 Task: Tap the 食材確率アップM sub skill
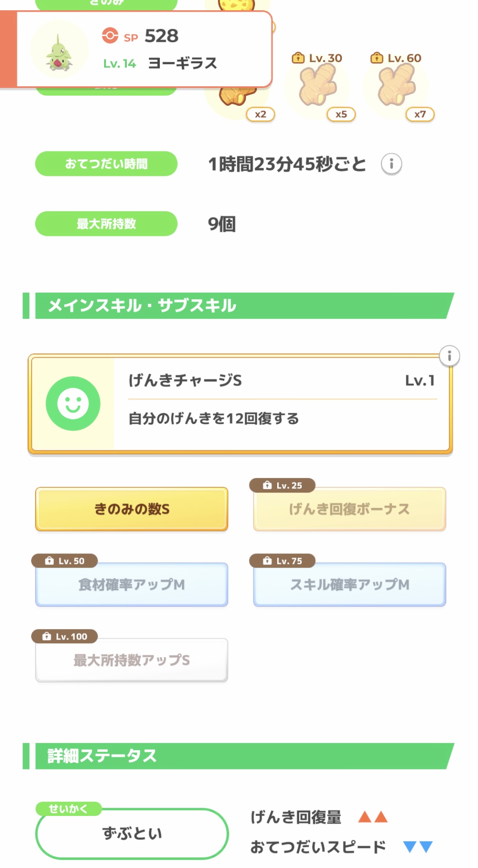pyautogui.click(x=132, y=585)
